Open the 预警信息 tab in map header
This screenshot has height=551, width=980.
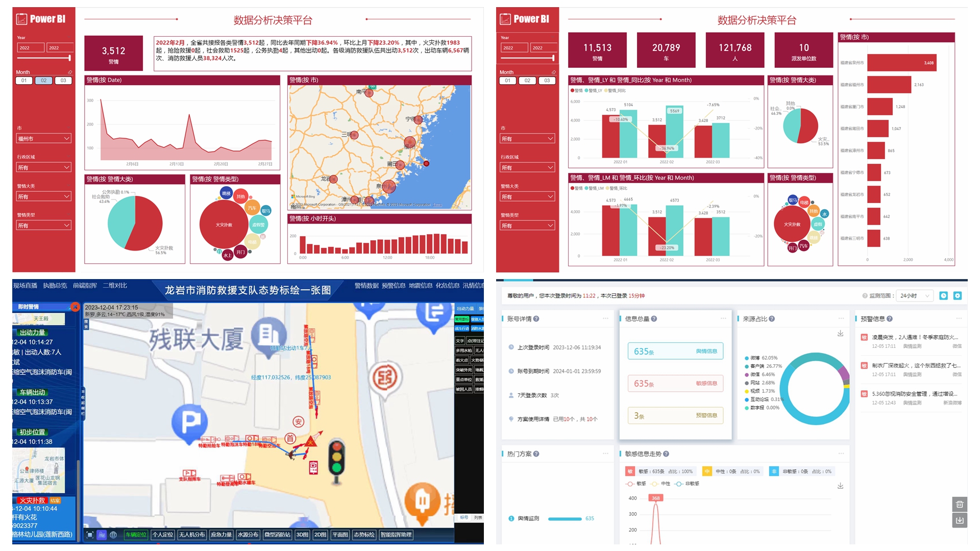tap(394, 286)
